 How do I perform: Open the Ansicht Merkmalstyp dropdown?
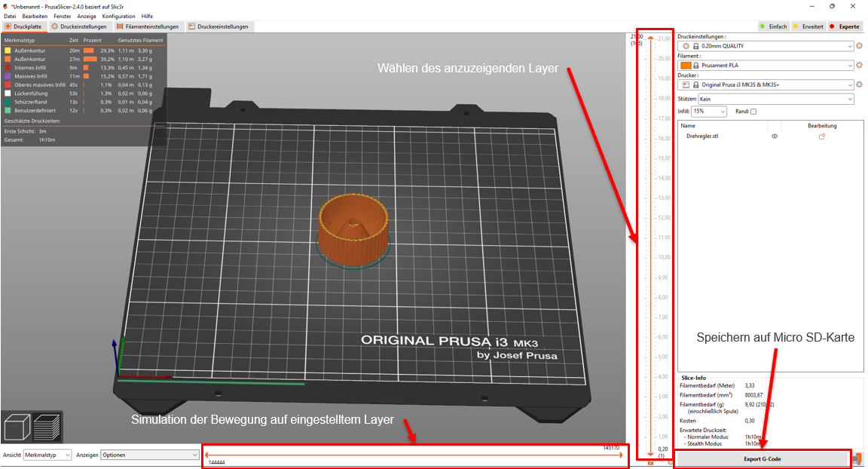click(47, 455)
